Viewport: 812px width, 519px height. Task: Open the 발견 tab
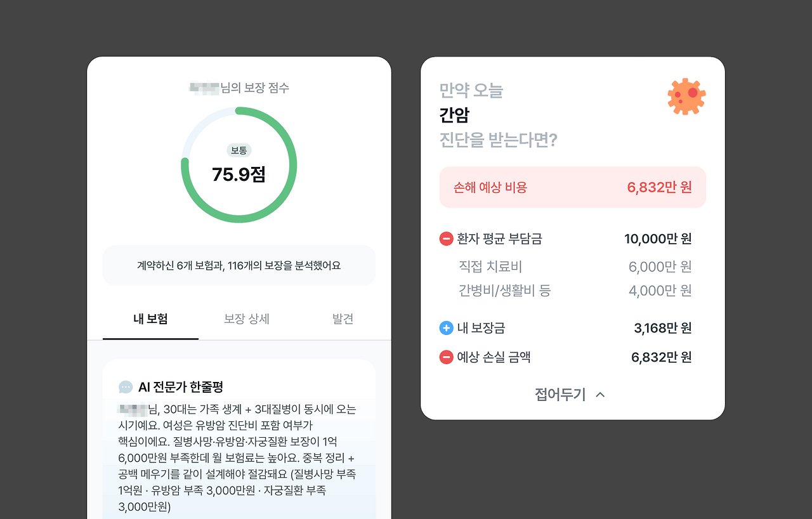pyautogui.click(x=343, y=319)
